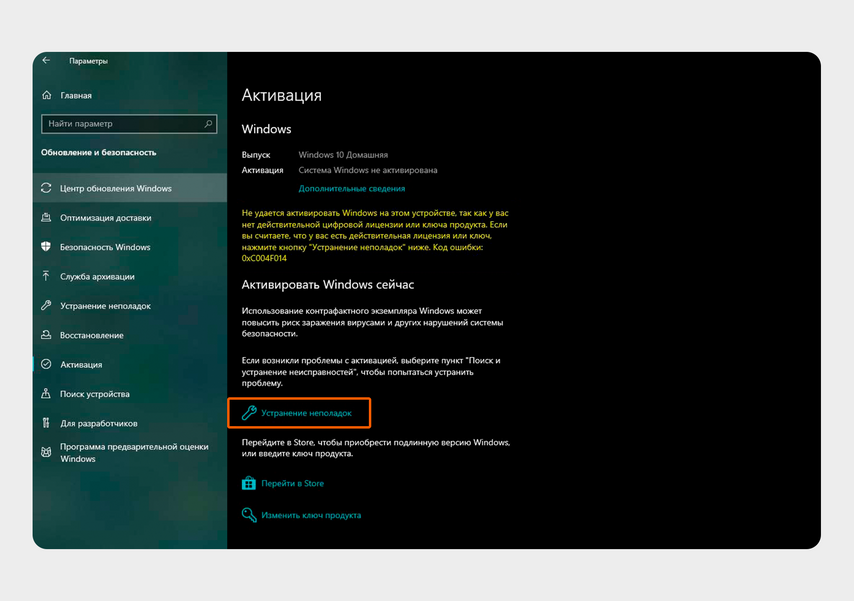Click the Активировать Windows сейчас heading

(328, 284)
